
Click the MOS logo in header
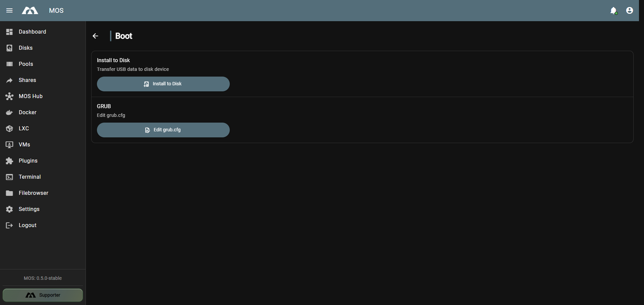(x=30, y=10)
